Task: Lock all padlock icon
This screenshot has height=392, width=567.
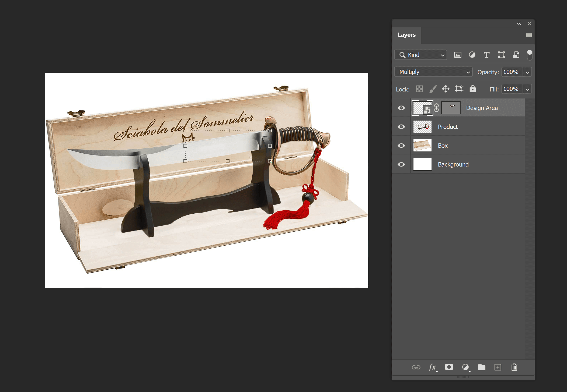Action: pos(473,89)
